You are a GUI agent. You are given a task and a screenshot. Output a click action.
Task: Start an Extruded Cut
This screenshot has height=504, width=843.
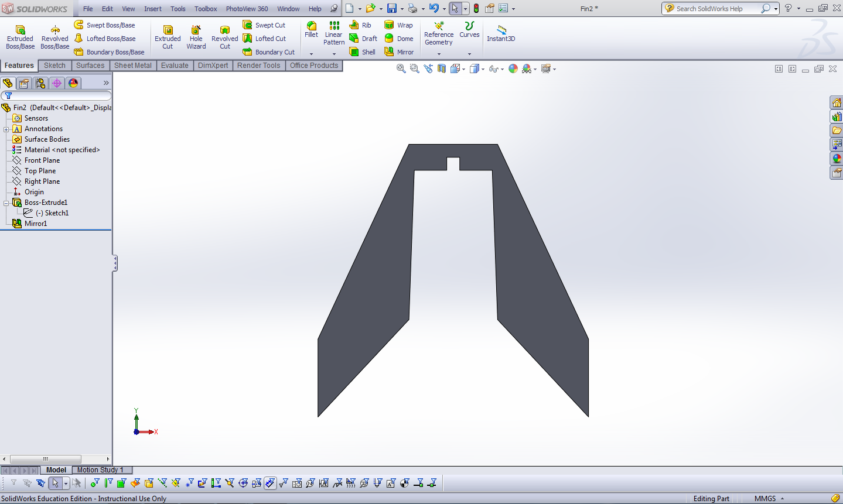[168, 37]
